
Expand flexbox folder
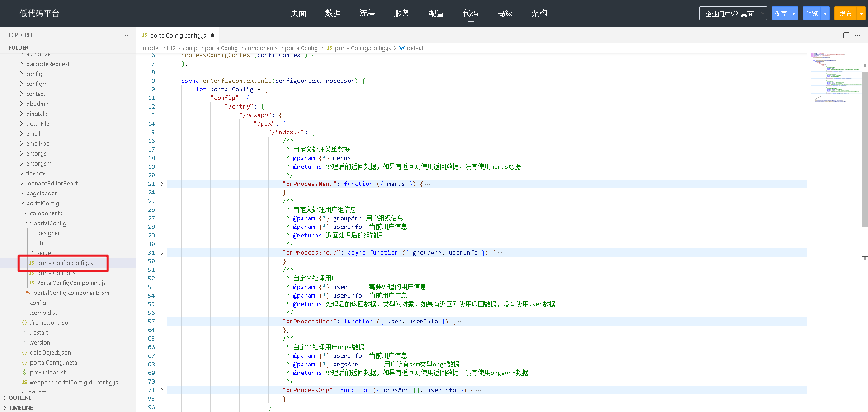[36, 174]
